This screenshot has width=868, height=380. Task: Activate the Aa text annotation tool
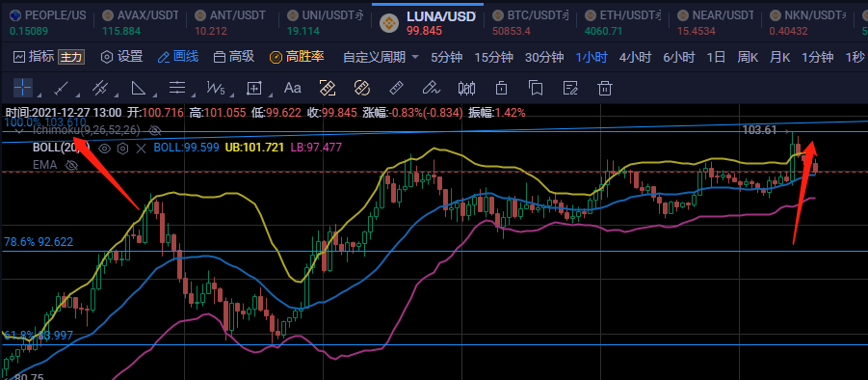(x=292, y=88)
